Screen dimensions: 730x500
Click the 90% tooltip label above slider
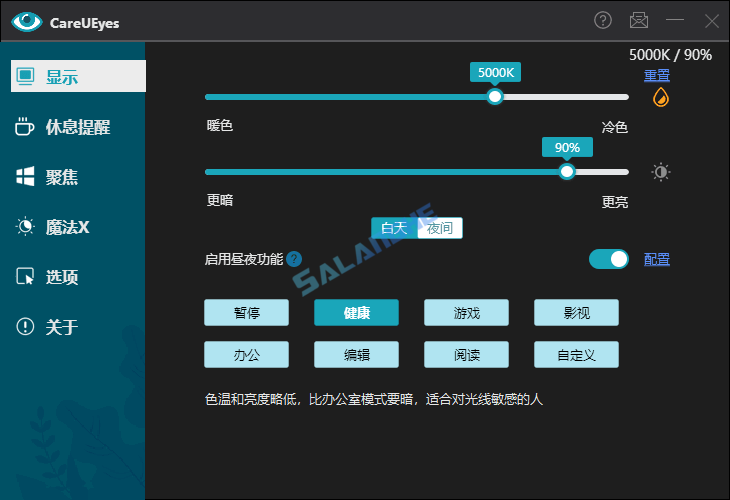coord(567,147)
